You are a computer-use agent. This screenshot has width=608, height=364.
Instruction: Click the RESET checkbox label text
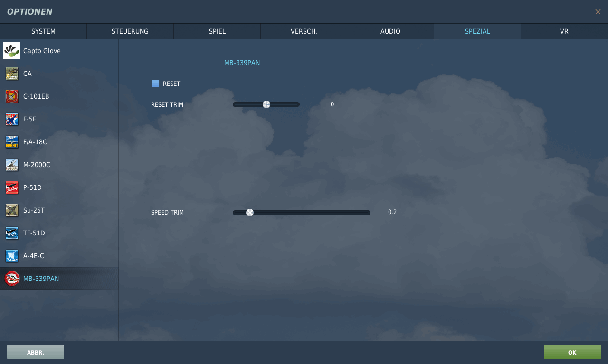171,84
